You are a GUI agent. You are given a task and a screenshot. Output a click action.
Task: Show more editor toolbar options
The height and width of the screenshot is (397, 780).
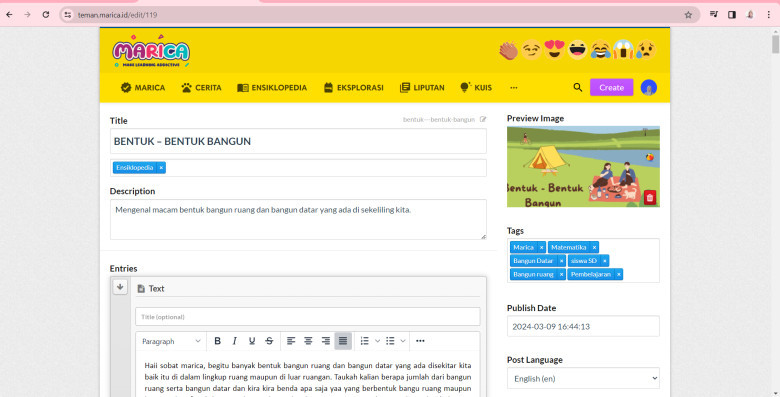(x=420, y=341)
